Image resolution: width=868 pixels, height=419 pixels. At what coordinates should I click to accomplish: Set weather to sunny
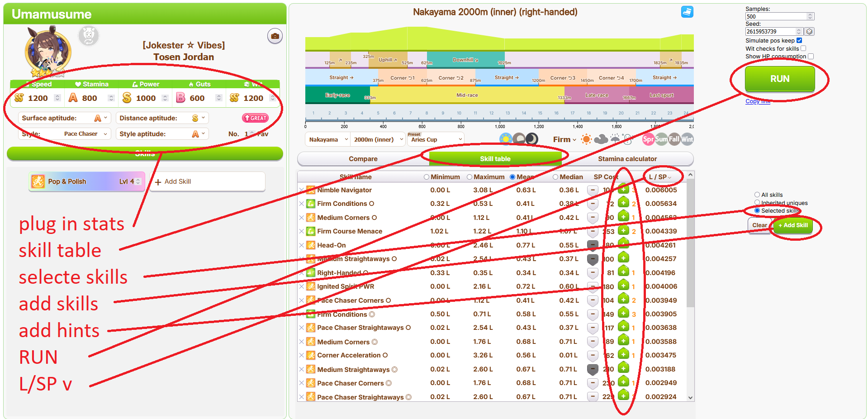pyautogui.click(x=586, y=139)
